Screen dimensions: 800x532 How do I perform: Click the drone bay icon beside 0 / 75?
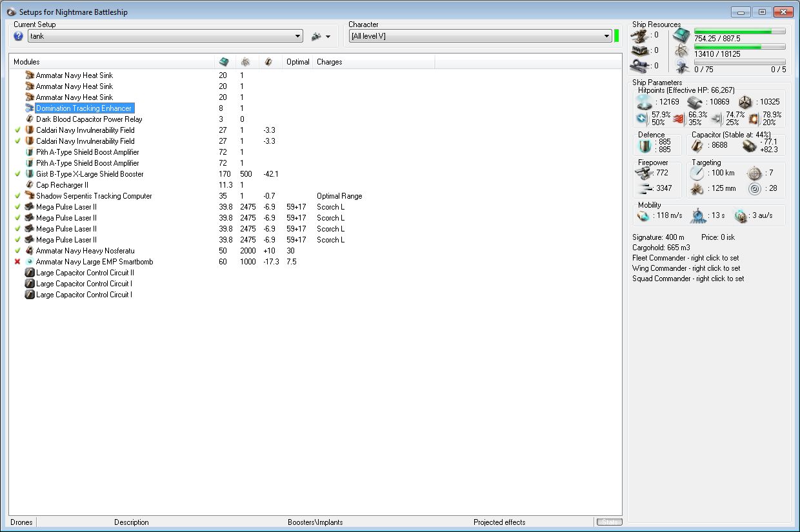click(x=681, y=66)
